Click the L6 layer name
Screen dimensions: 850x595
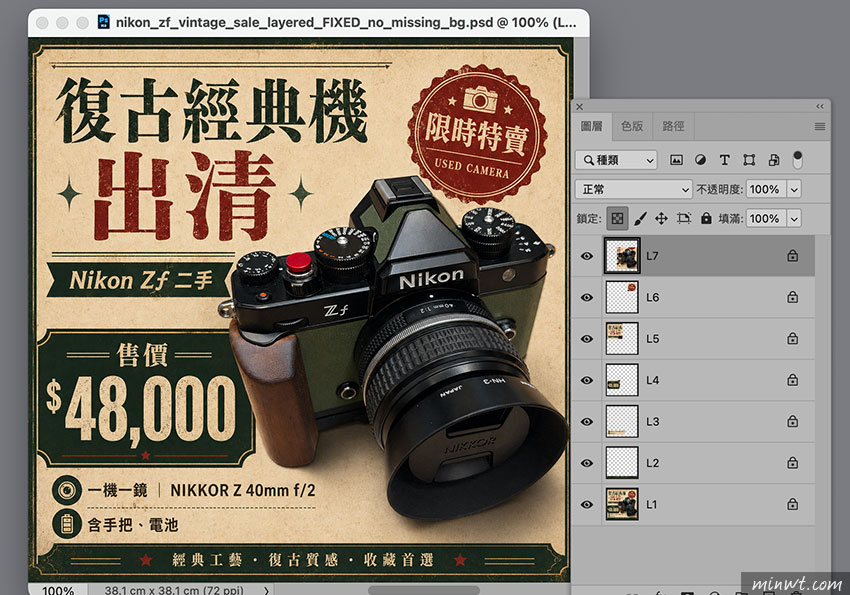(x=652, y=298)
